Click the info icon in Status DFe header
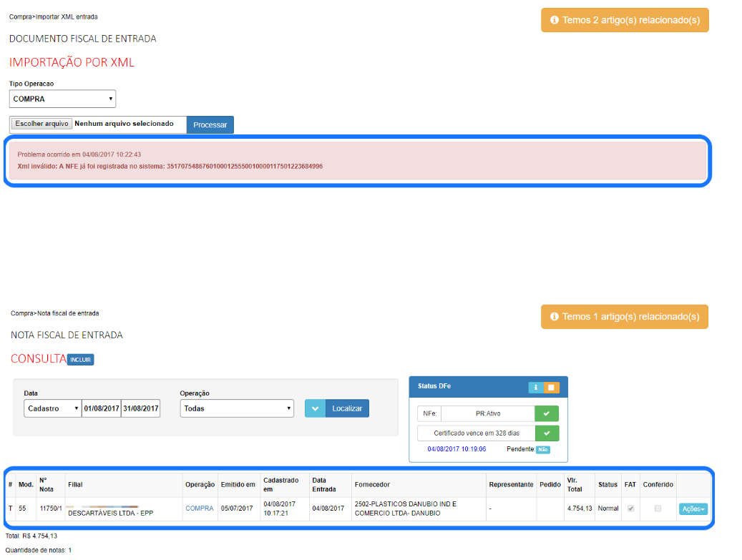The image size is (742, 560). point(536,388)
